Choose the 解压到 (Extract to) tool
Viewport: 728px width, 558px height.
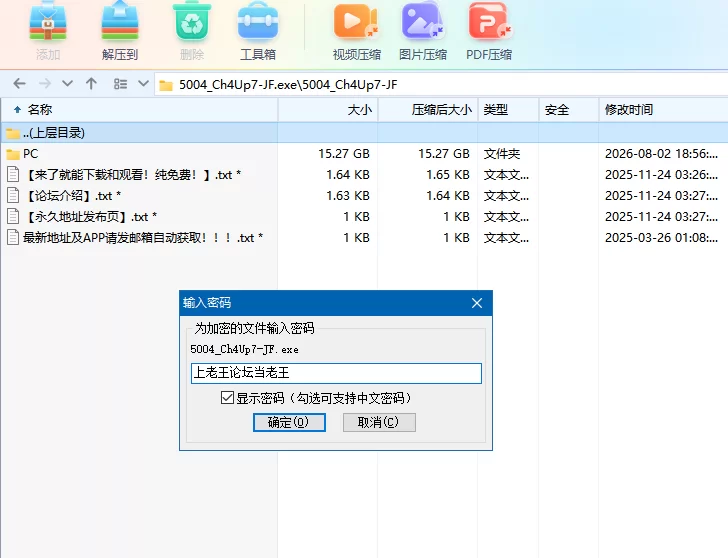120,31
